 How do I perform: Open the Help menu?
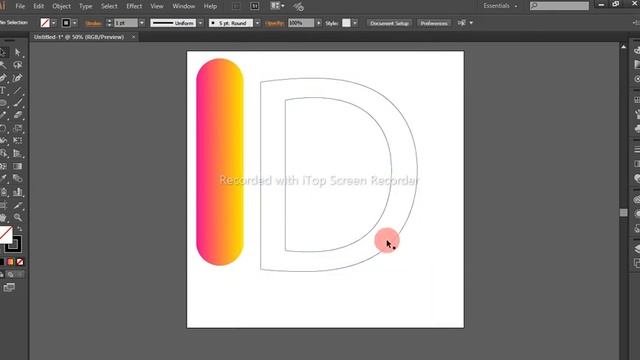[x=210, y=6]
